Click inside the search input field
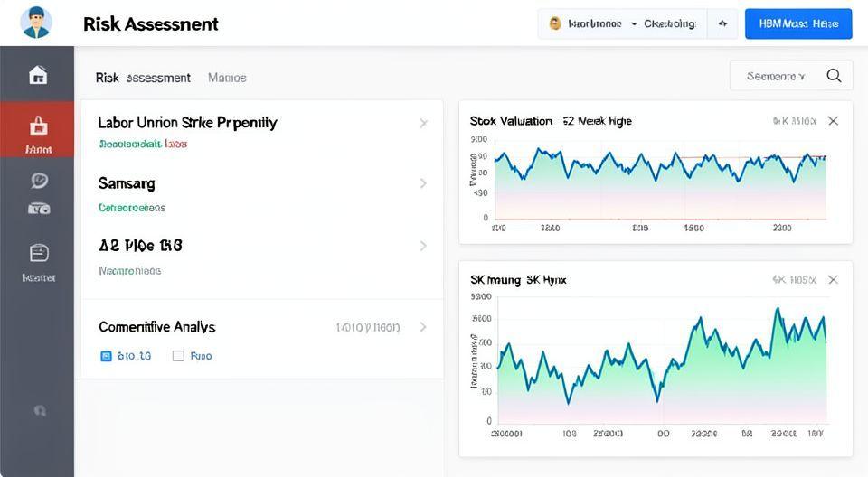The width and height of the screenshot is (868, 477). point(776,77)
